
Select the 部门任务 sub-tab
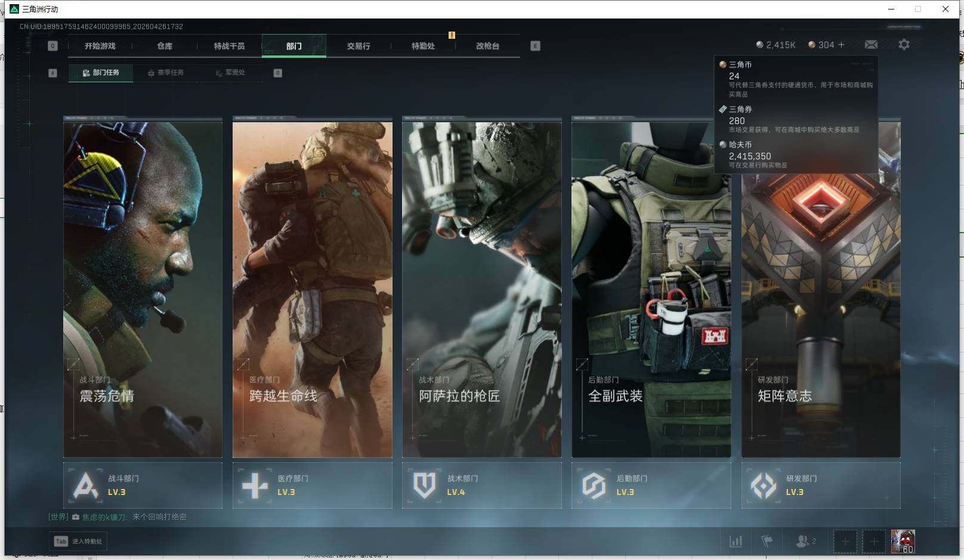coord(101,73)
